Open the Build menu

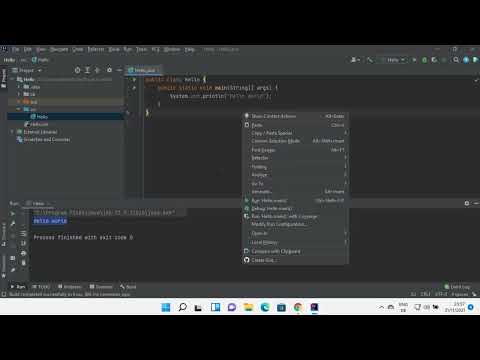click(x=114, y=49)
